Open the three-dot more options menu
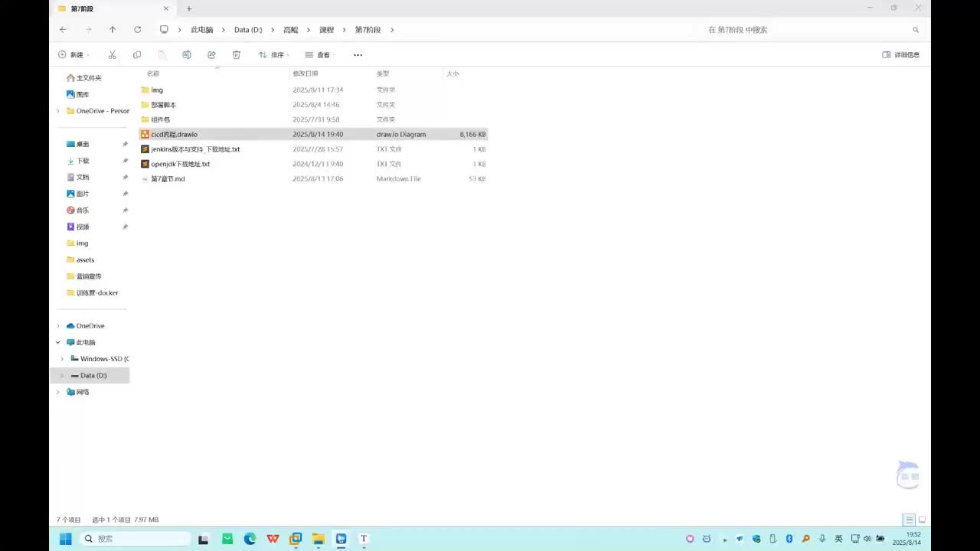Screen dimensions: 980x551 click(x=358, y=55)
